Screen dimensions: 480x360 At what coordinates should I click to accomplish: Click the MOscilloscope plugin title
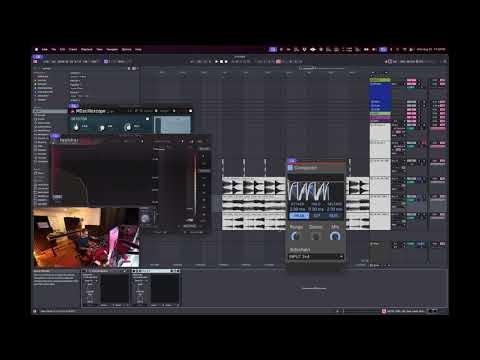coord(91,111)
